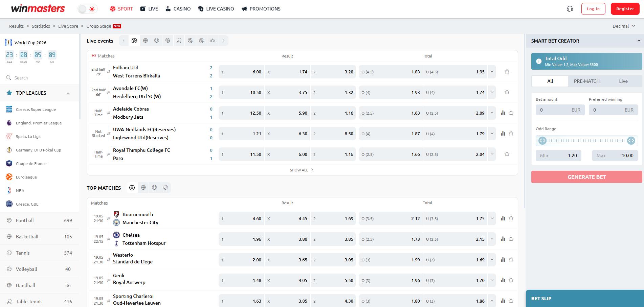Favorite the Genk vs Royal Antwerp match
644x307 pixels.
(x=511, y=280)
